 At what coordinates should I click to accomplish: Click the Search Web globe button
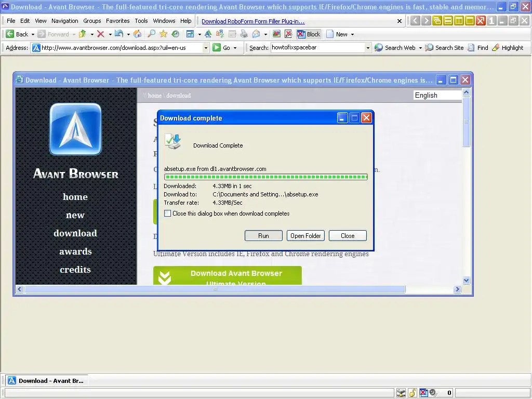395,47
